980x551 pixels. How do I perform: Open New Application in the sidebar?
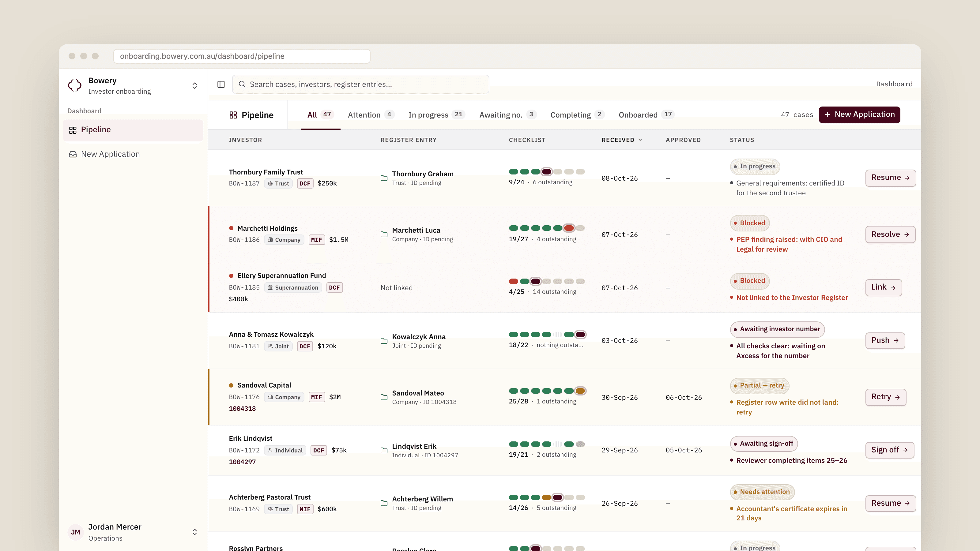pos(133,154)
